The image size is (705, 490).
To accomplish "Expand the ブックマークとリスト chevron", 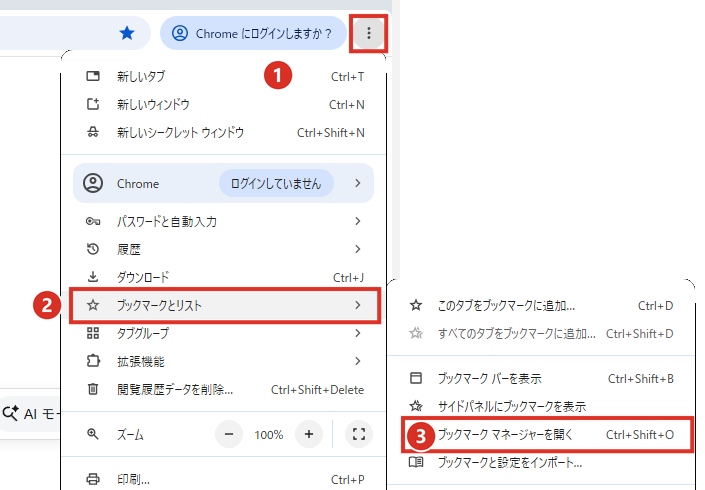I will (x=357, y=305).
